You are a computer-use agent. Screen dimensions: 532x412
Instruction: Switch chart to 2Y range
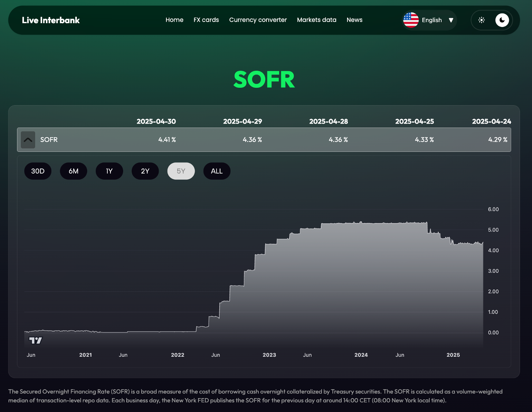pyautogui.click(x=145, y=171)
